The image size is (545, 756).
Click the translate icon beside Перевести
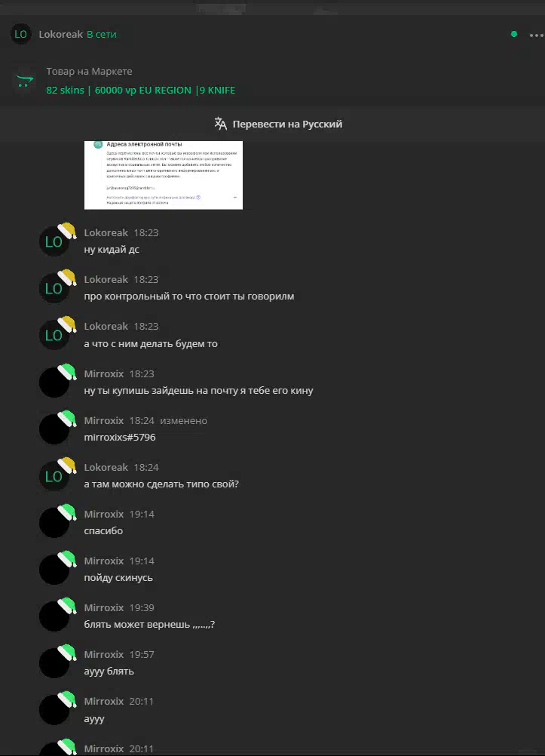point(221,124)
